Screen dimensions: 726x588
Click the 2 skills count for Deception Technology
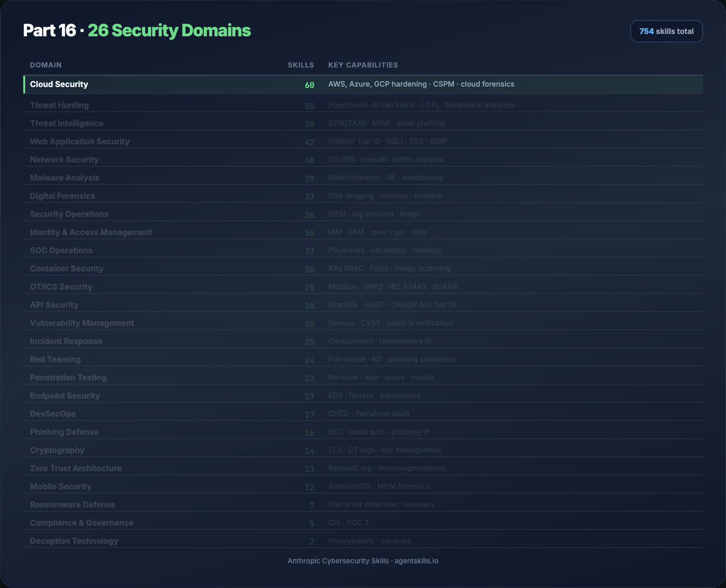click(x=312, y=542)
